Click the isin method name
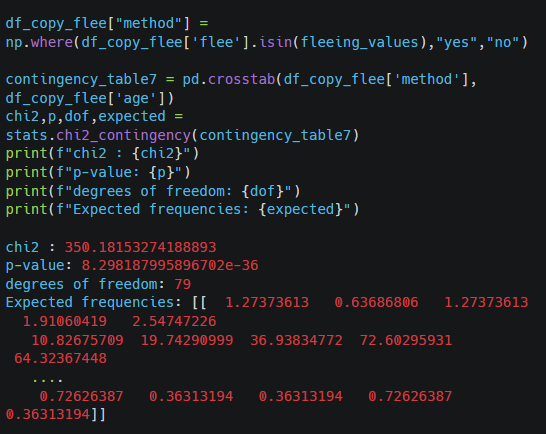This screenshot has width=546, height=434. point(275,42)
